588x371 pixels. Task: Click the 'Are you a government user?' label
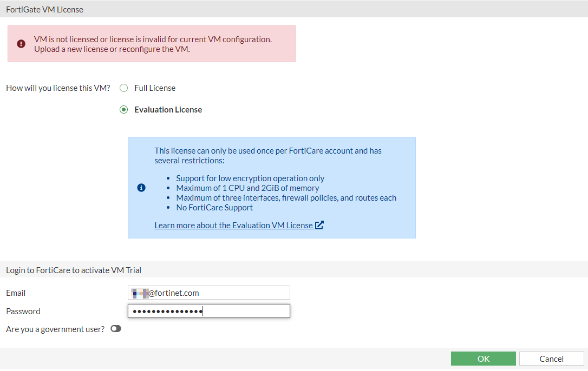click(x=55, y=329)
